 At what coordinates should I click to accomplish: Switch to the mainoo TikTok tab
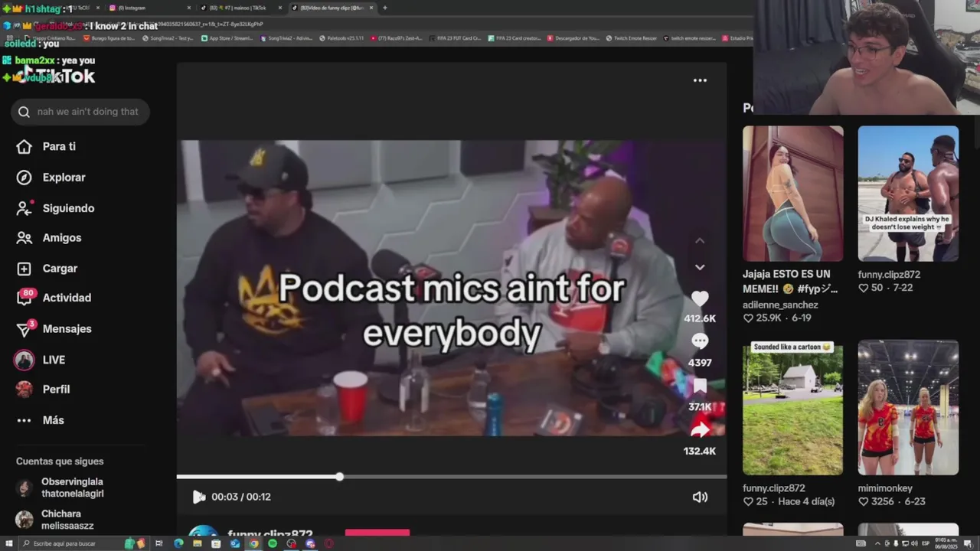tap(240, 8)
